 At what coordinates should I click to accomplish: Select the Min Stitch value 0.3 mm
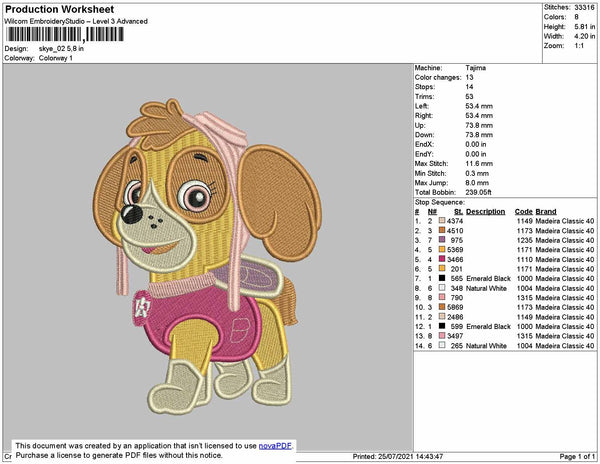click(x=477, y=173)
